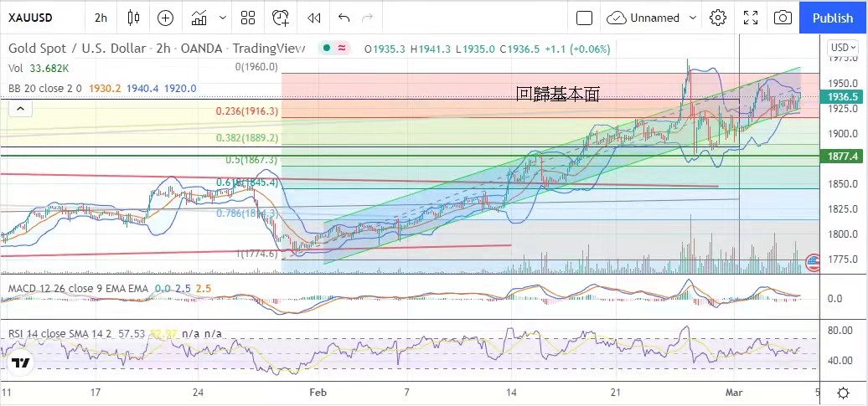Open the USD currency dropdown

click(x=841, y=48)
